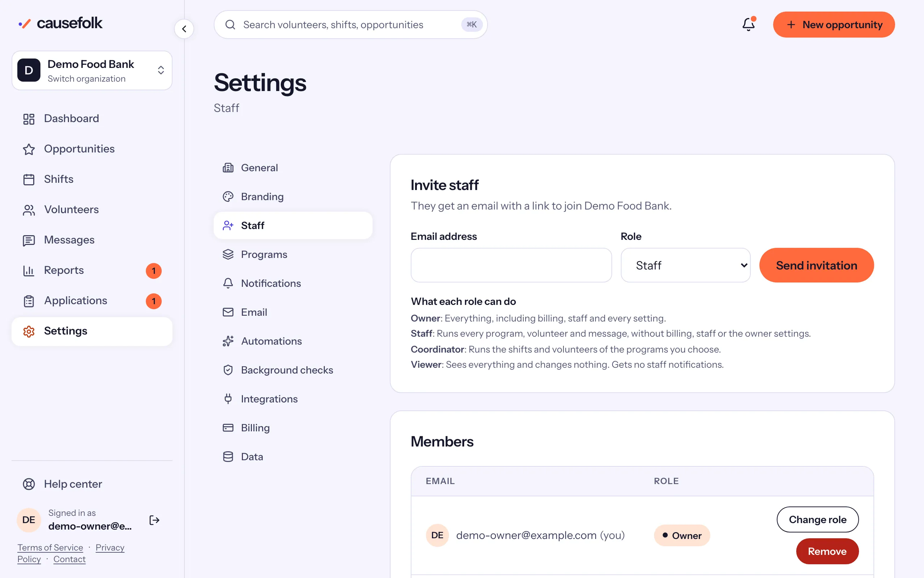The width and height of the screenshot is (924, 578).
Task: Click the Automations sparkles icon
Action: (x=228, y=341)
